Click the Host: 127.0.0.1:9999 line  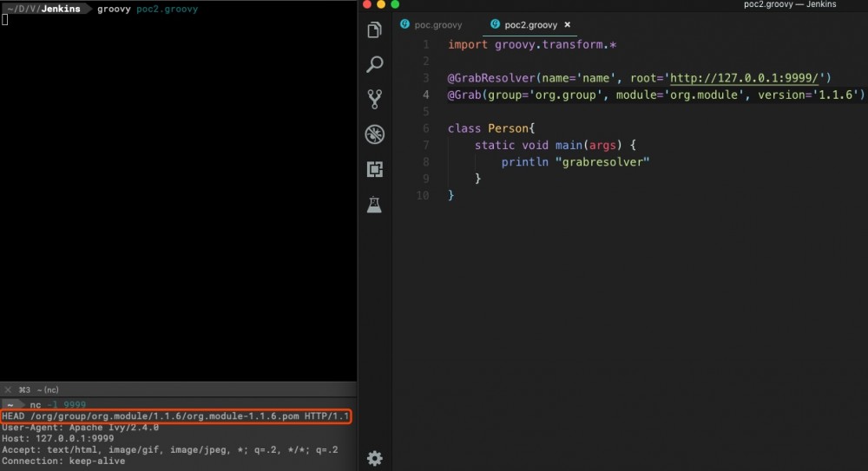pyautogui.click(x=57, y=438)
